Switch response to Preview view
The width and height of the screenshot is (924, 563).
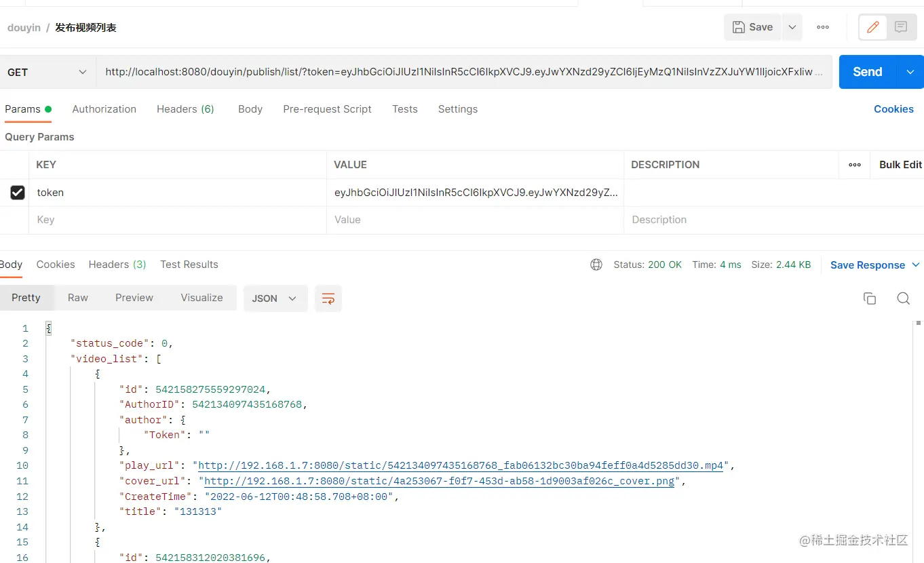point(134,298)
